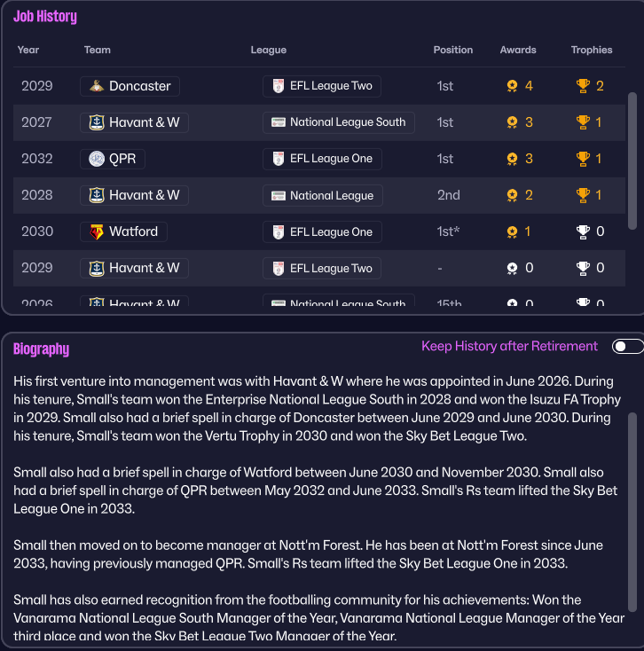Click the white trophy icon in Watford row
Image resolution: width=644 pixels, height=651 pixels.
(x=583, y=231)
